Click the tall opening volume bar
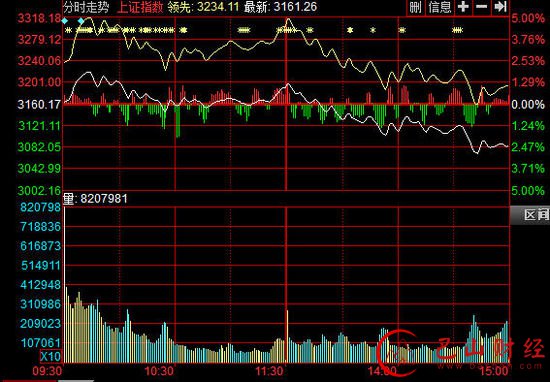The image size is (550, 382). 65,284
